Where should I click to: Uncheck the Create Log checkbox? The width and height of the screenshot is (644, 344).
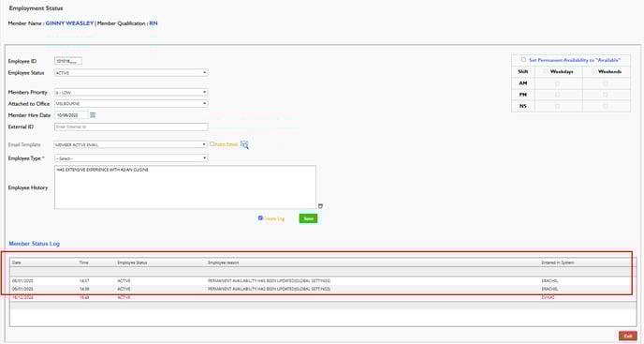coord(260,218)
